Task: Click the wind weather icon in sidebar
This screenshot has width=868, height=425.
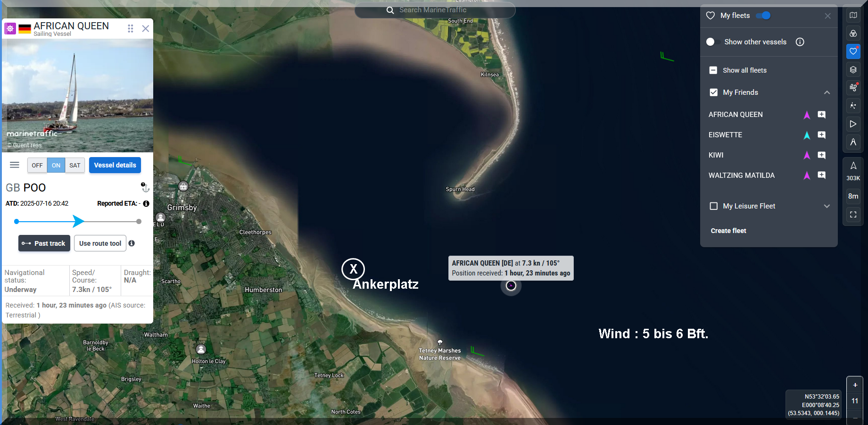Action: coord(853,87)
